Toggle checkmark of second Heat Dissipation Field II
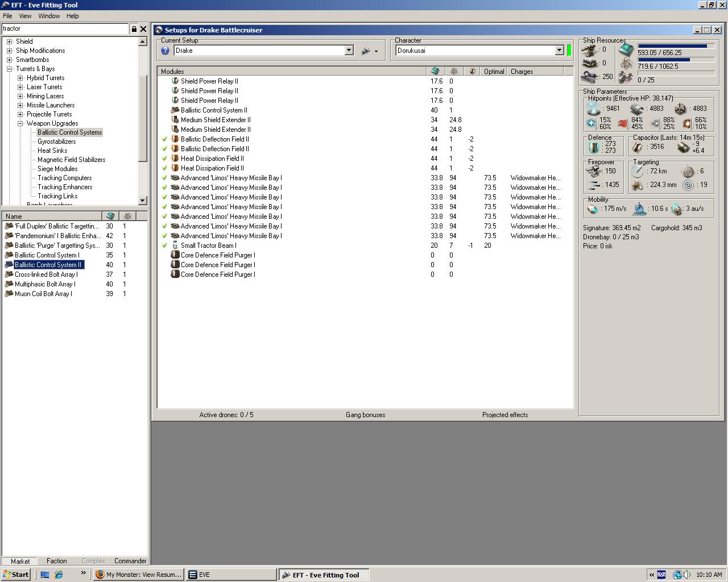 (x=165, y=168)
